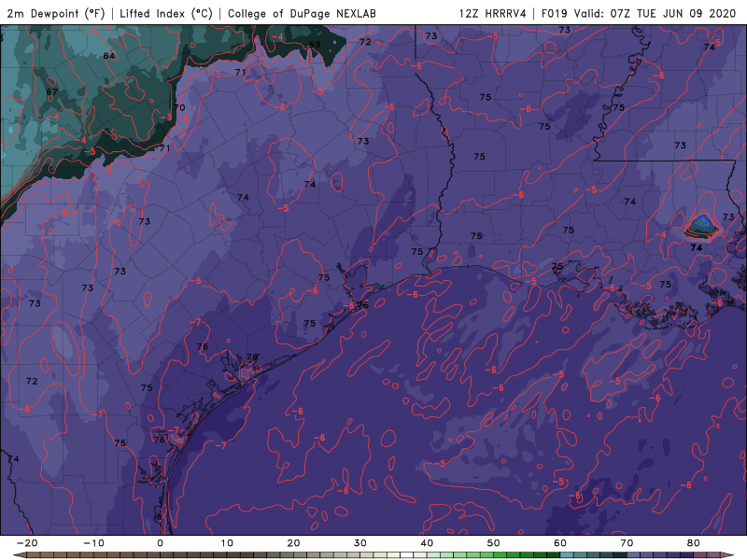Click the 70 dewpoint value on the map

coord(179,107)
